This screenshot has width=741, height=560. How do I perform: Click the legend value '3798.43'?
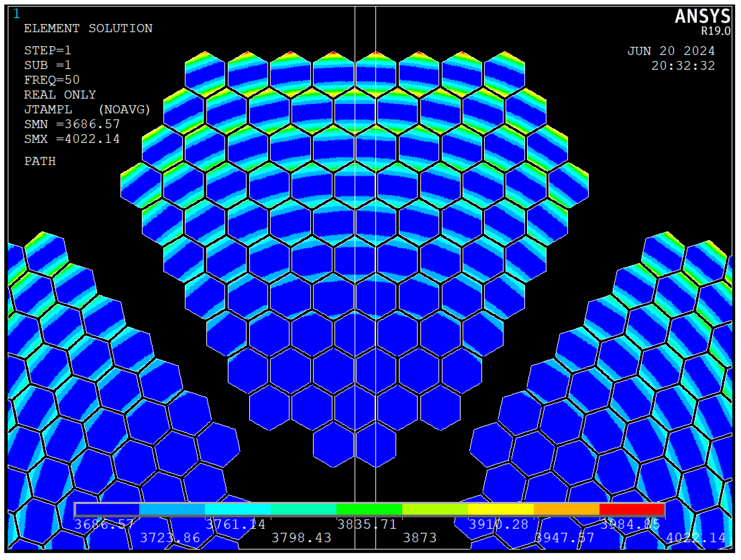pyautogui.click(x=301, y=538)
